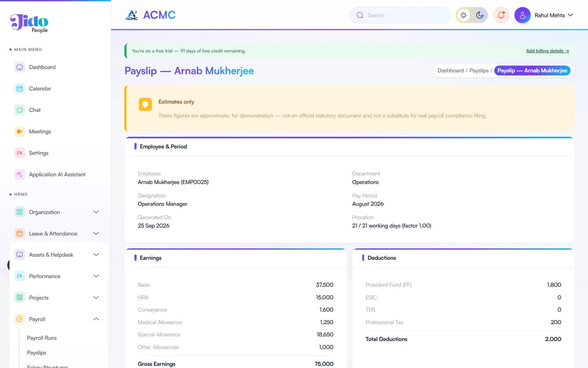Open the Dashboard sidebar icon

(19, 67)
